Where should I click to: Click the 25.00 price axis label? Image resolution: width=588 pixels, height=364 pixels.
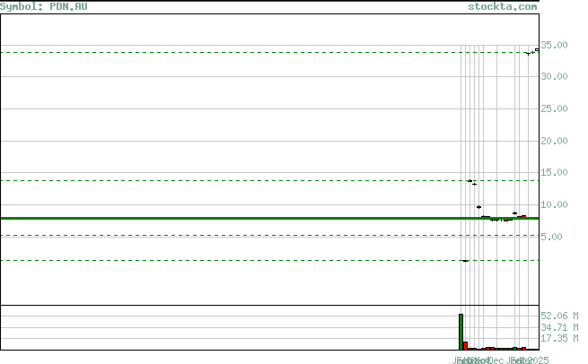click(554, 109)
